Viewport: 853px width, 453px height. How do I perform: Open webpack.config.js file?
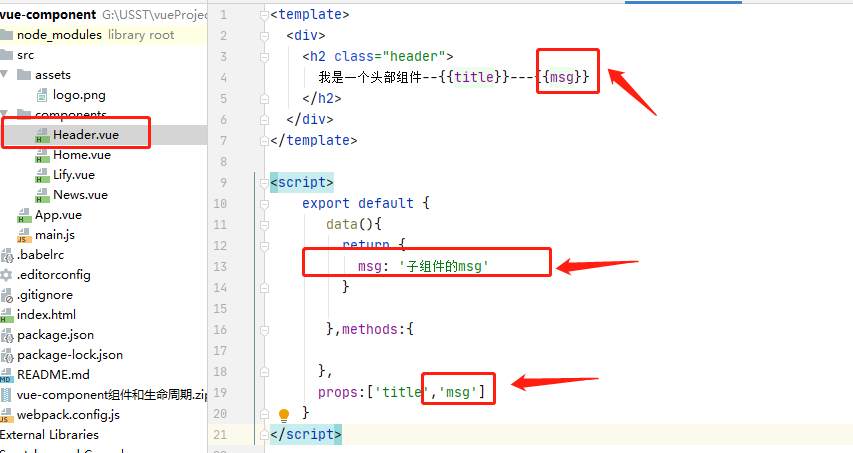pyautogui.click(x=68, y=415)
